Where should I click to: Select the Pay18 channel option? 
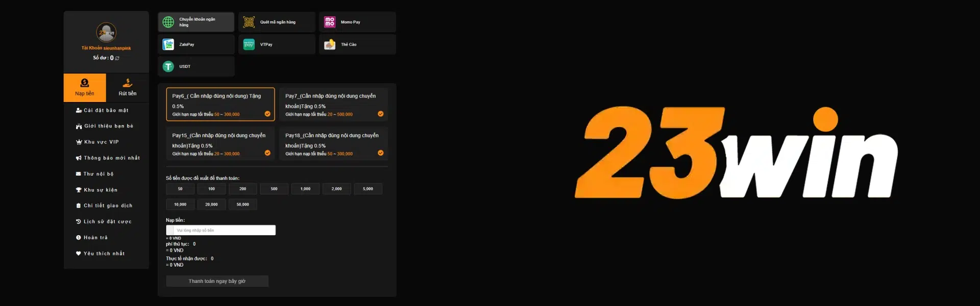pos(334,144)
